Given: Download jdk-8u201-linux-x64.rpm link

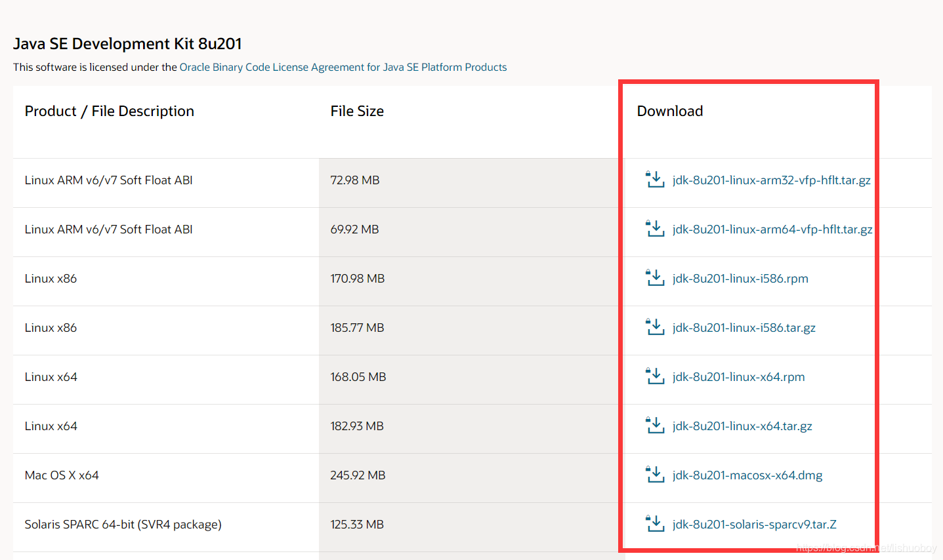Looking at the screenshot, I should [x=738, y=377].
